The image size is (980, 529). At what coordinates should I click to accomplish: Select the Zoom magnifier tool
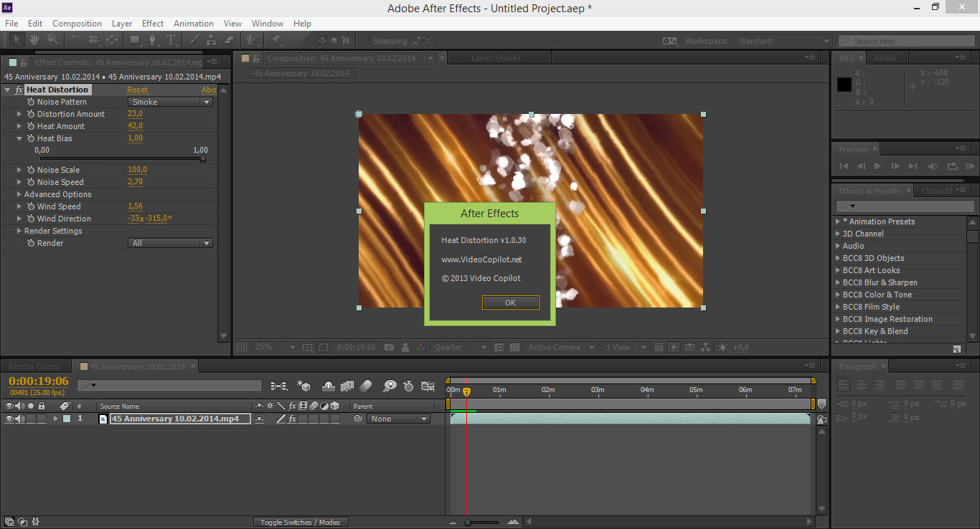coord(53,40)
